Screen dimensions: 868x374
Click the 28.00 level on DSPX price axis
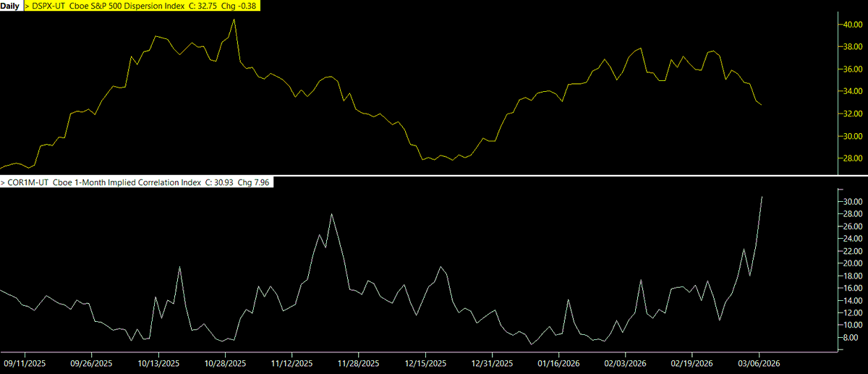[x=851, y=158]
